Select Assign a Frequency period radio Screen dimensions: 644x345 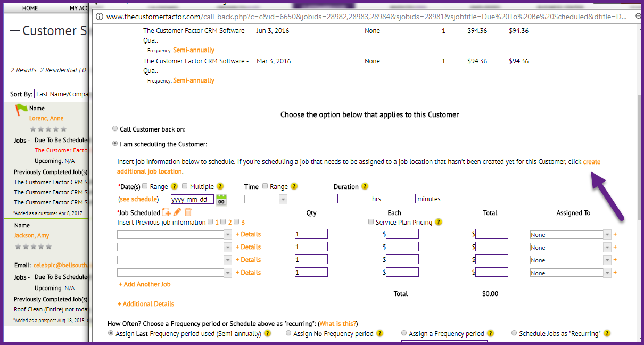(404, 333)
